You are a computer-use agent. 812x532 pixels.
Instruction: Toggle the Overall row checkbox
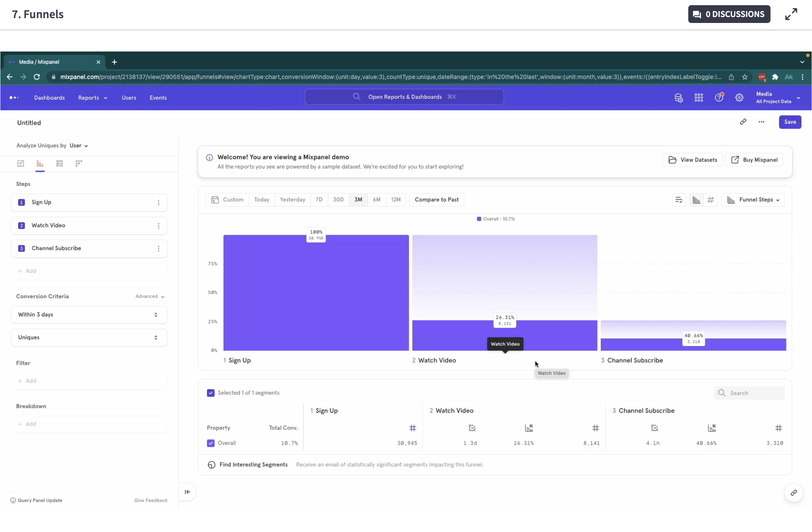click(211, 443)
